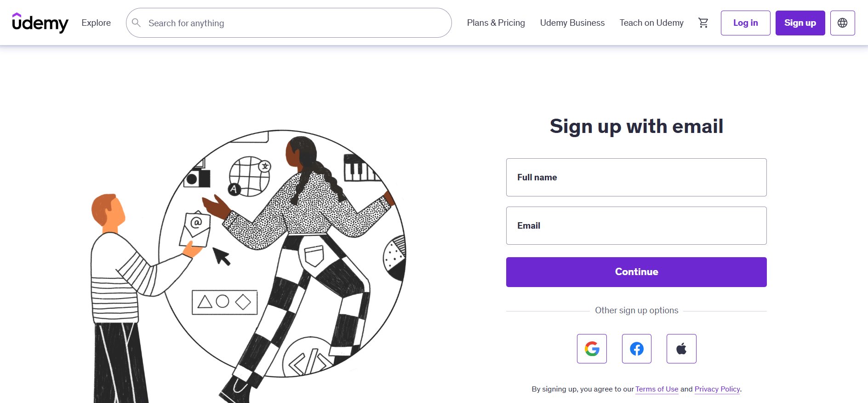Click into the Email field

coord(636,226)
